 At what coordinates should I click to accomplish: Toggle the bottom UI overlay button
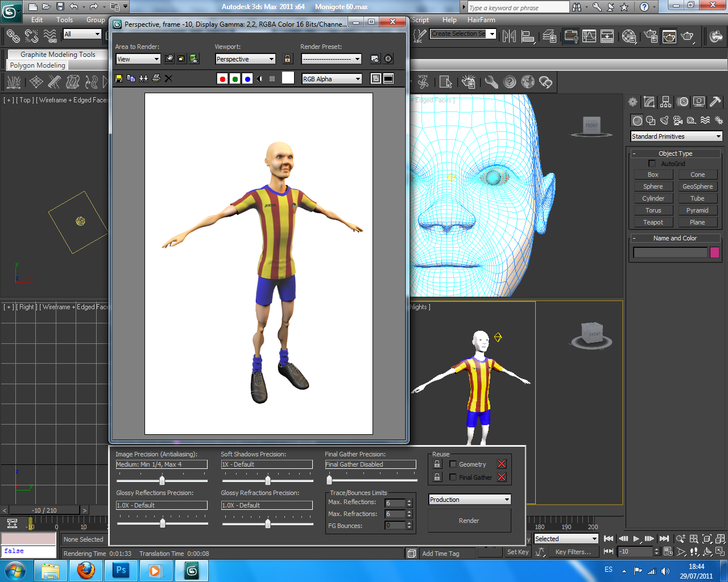click(x=388, y=78)
